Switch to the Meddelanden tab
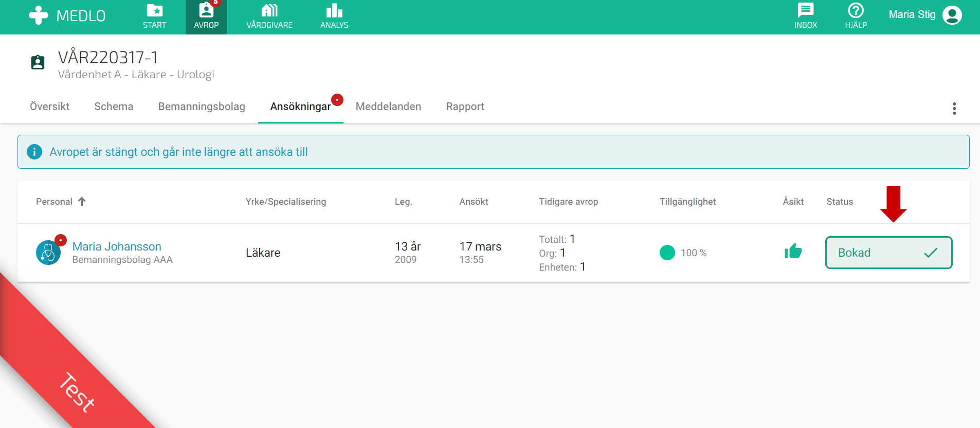 pos(388,106)
